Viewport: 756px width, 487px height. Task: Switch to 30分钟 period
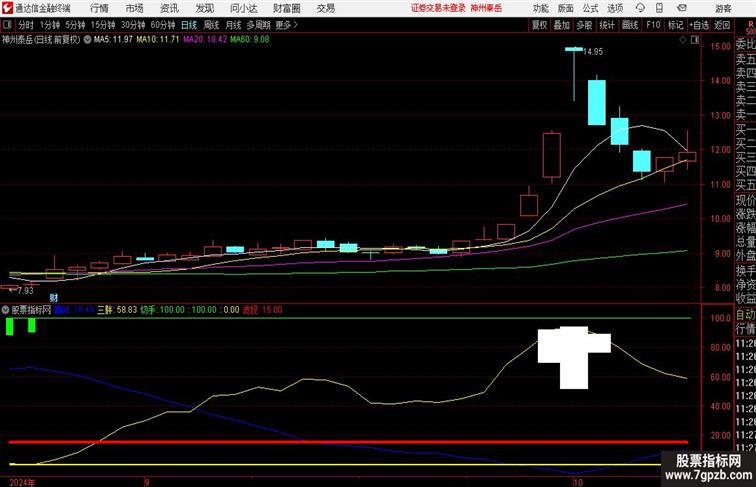tap(133, 25)
